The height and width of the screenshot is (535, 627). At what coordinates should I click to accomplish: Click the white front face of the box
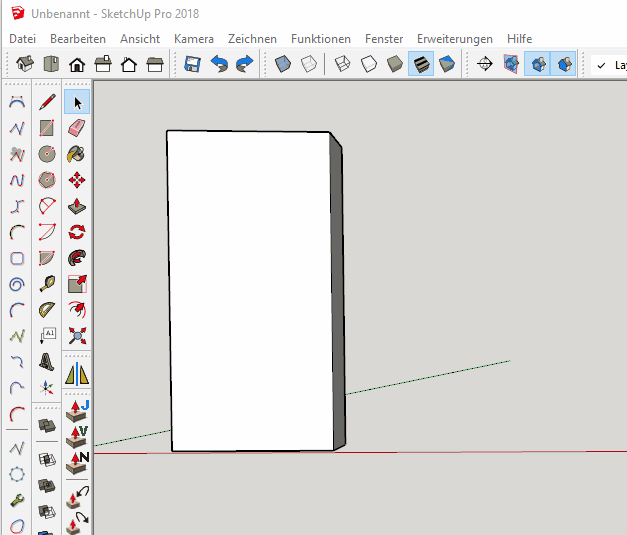[250, 290]
